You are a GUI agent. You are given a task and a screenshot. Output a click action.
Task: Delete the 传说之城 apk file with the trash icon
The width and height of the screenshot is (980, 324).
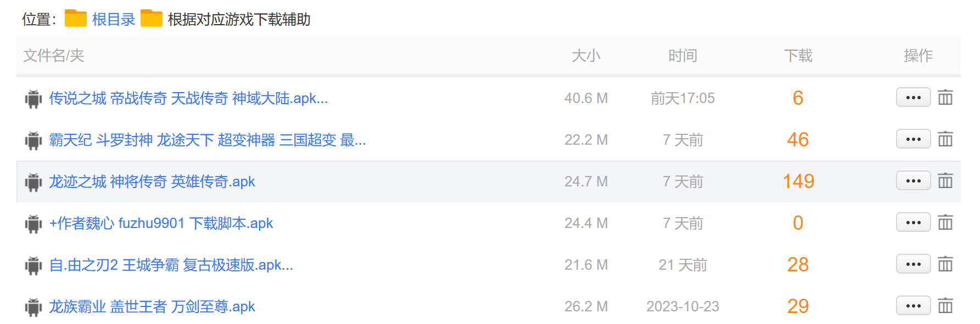tap(945, 98)
